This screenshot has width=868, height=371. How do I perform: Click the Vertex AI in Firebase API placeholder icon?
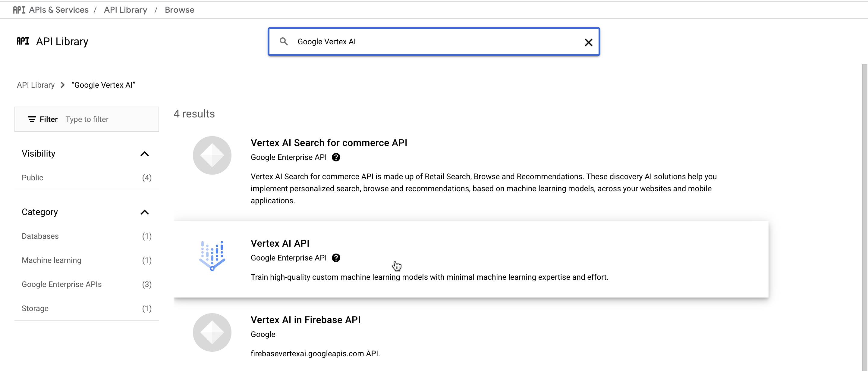[212, 332]
